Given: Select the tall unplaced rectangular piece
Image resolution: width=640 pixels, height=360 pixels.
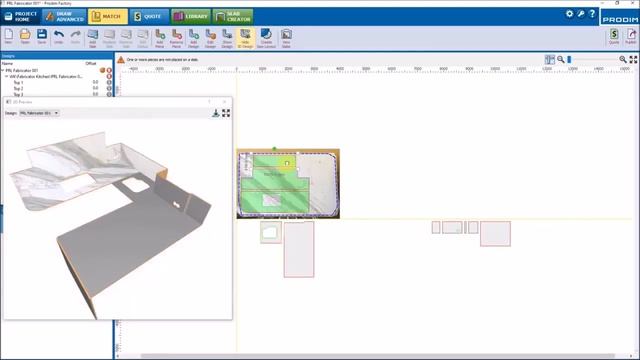Looking at the screenshot, I should click(299, 249).
